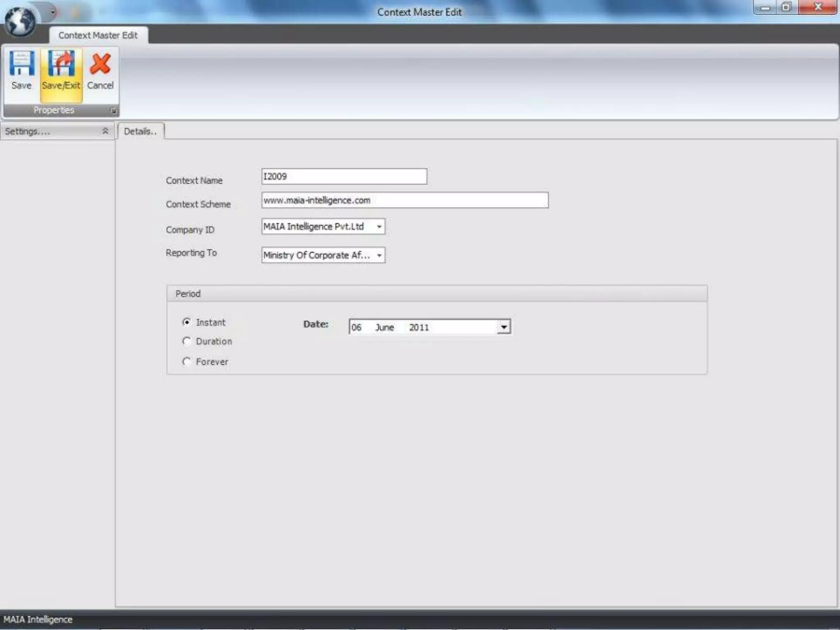Open the quick access toolbar arrow
Screen dimensions: 840x630
tap(53, 12)
